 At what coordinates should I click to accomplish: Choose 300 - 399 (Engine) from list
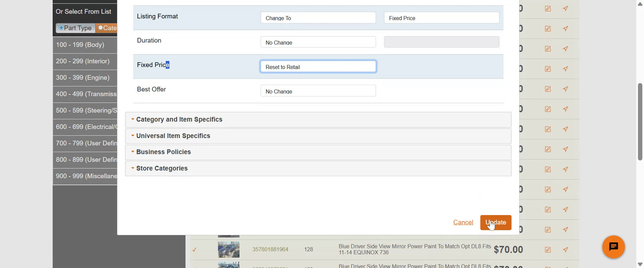[85, 78]
